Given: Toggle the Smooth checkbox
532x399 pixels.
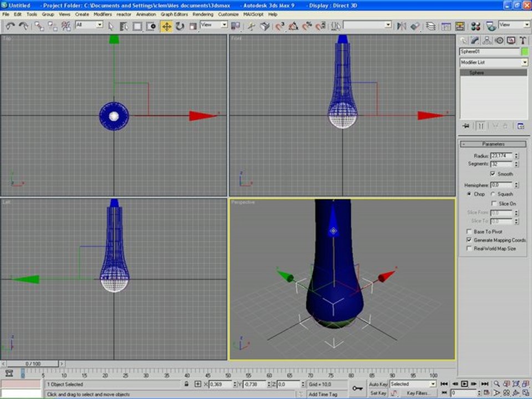Looking at the screenshot, I should (493, 173).
